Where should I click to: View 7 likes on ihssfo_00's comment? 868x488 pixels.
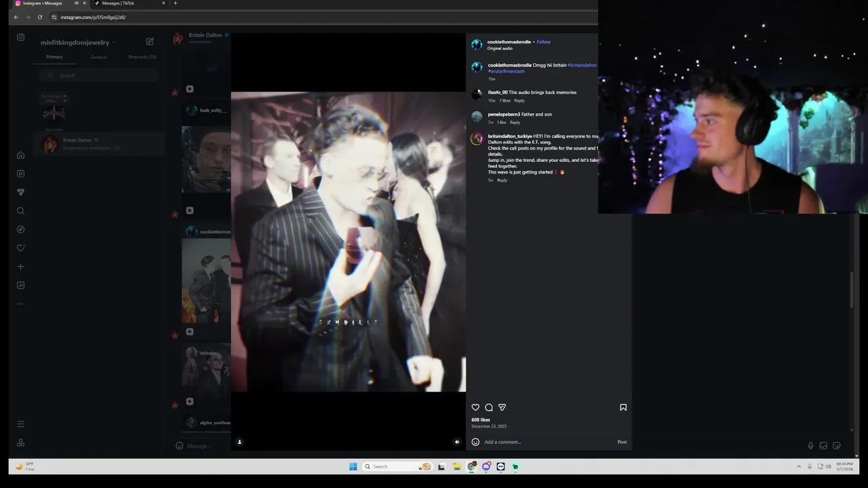point(505,100)
